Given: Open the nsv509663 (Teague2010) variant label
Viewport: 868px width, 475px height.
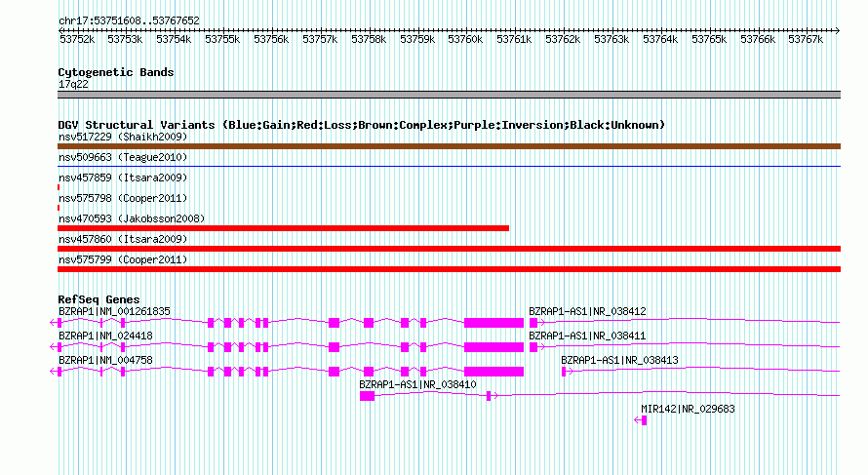Looking at the screenshot, I should point(123,157).
